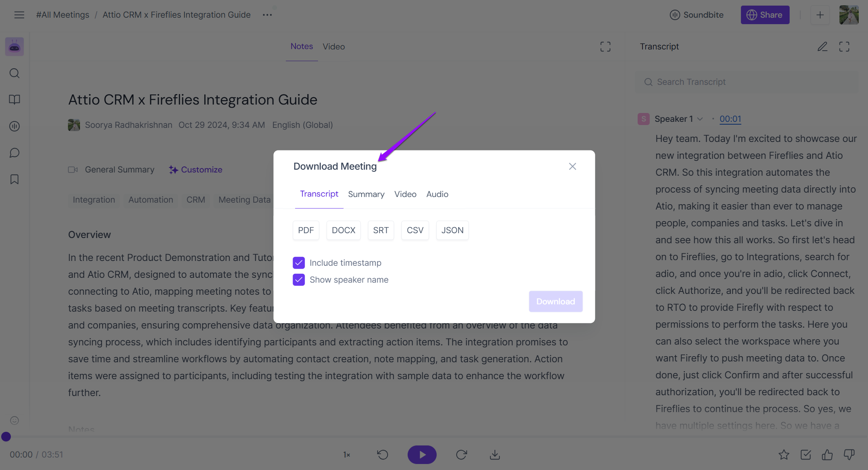Switch to Summary download tab

(366, 194)
